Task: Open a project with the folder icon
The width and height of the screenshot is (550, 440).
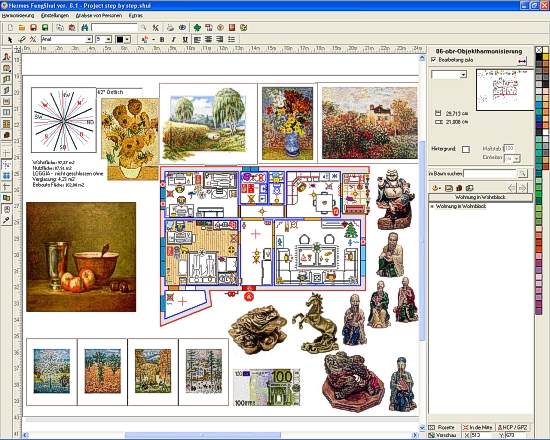Action: tap(22, 28)
